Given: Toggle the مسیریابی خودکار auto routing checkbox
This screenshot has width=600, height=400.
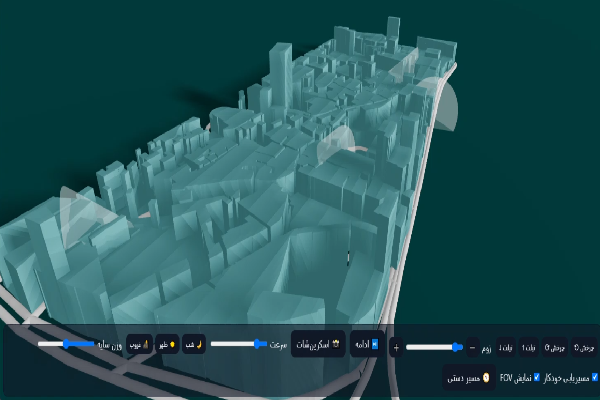Looking at the screenshot, I should (x=594, y=377).
